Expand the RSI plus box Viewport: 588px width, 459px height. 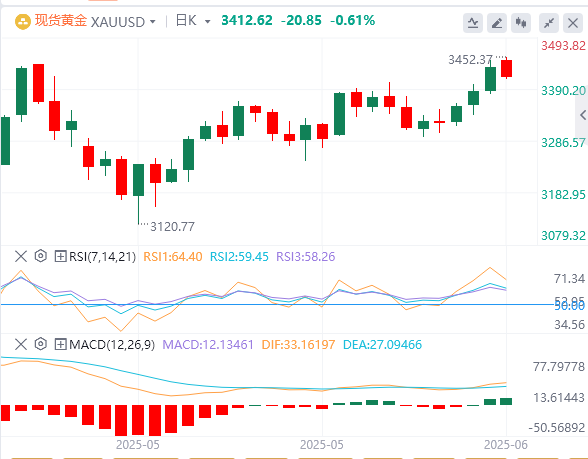60,256
